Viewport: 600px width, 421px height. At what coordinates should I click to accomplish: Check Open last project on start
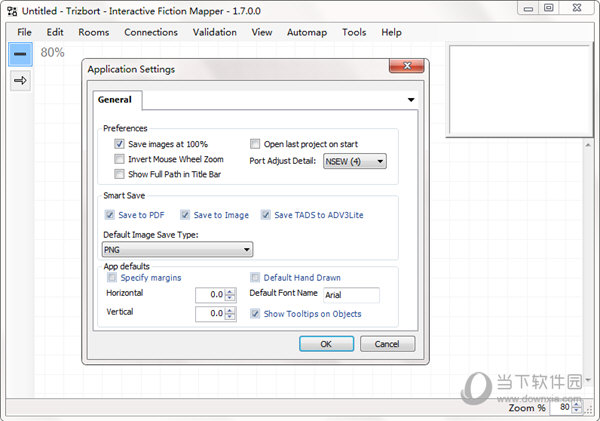click(255, 144)
